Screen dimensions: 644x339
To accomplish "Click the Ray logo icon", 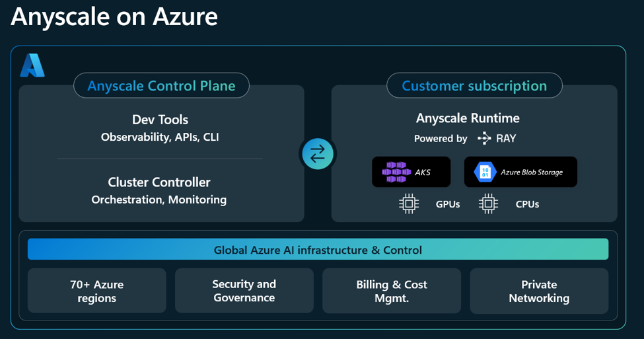I will 485,139.
